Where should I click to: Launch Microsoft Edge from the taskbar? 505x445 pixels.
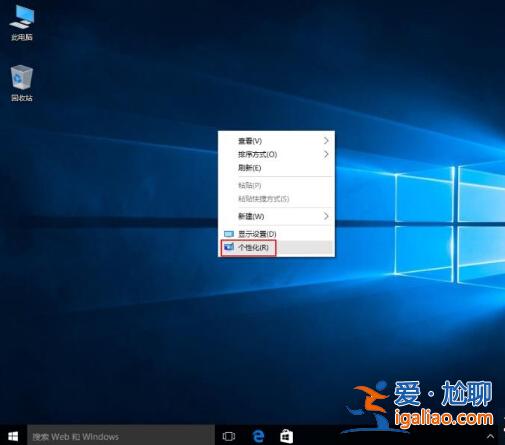(258, 436)
